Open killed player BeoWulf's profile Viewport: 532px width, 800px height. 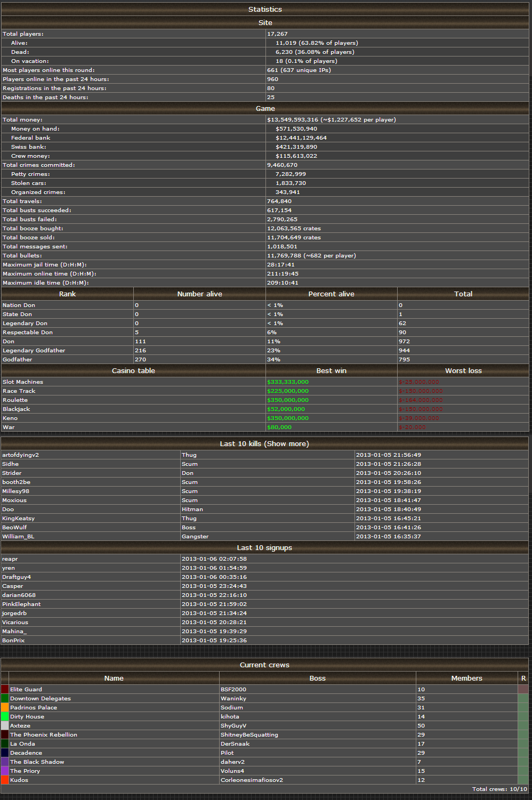click(x=14, y=527)
